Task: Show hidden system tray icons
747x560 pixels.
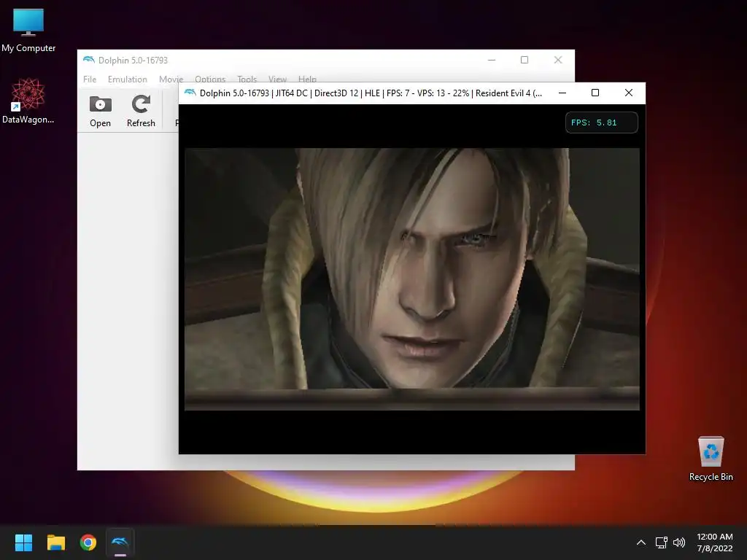Action: 641,542
